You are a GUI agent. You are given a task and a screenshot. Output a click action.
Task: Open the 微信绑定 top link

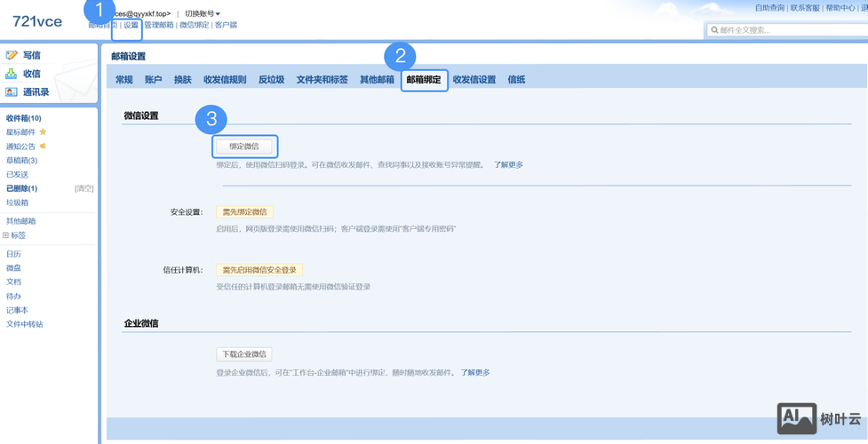point(195,25)
